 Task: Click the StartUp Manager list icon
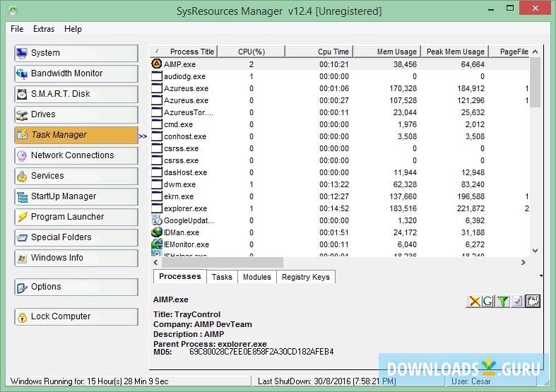pyautogui.click(x=22, y=197)
